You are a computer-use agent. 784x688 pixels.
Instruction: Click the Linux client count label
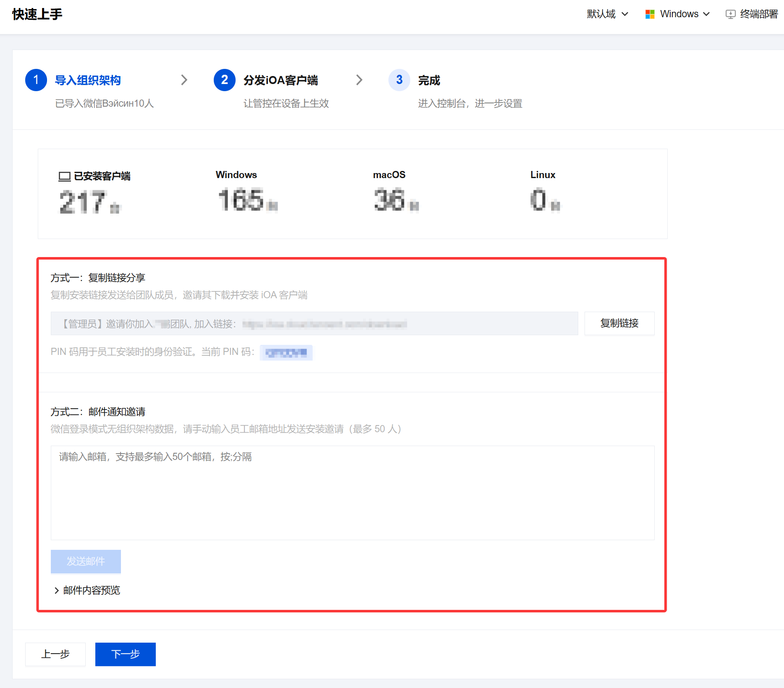tap(543, 175)
